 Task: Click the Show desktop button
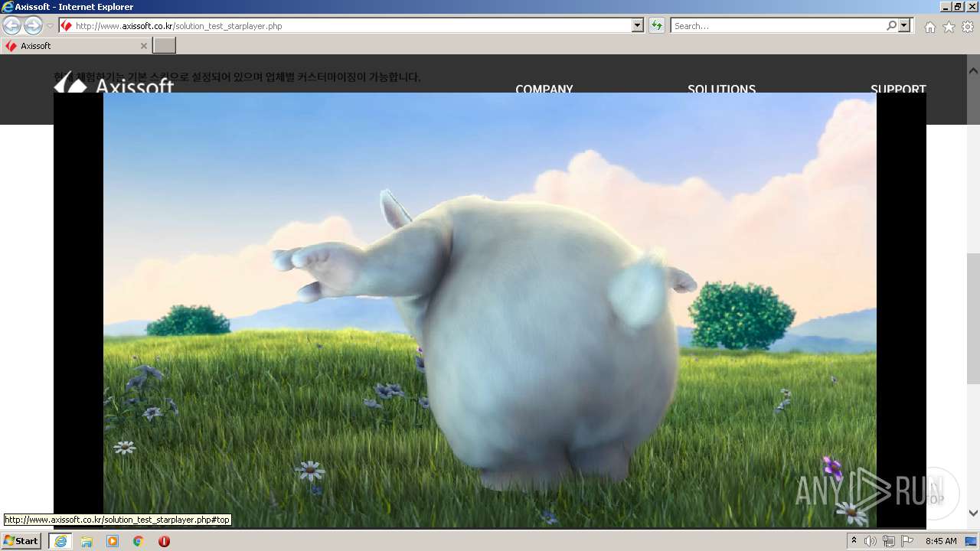972,541
